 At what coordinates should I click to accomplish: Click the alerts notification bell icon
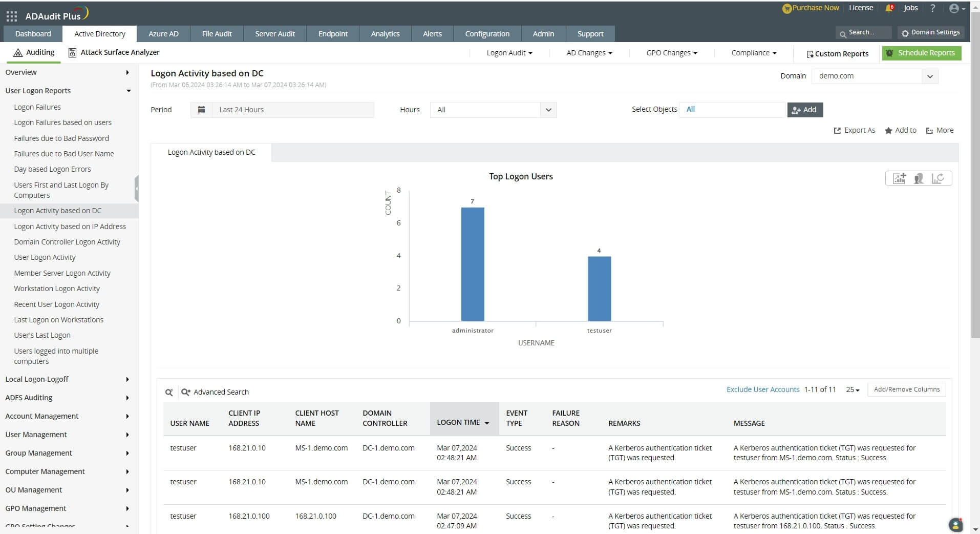(889, 8)
